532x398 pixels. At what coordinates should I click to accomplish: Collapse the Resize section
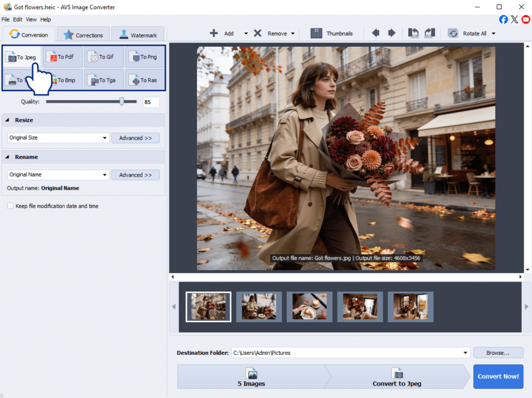click(7, 120)
